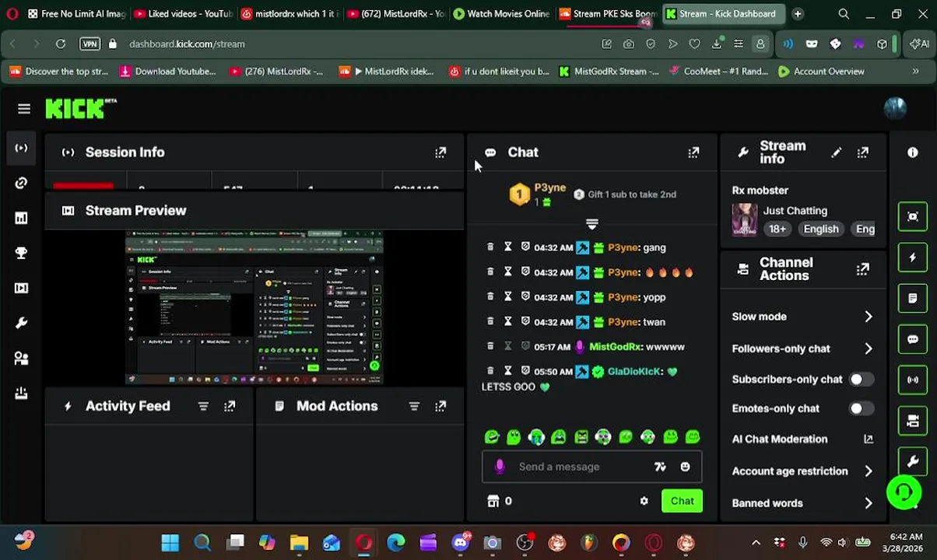Open "Account Overview" bookmark
The width and height of the screenshot is (937, 560).
(x=821, y=72)
